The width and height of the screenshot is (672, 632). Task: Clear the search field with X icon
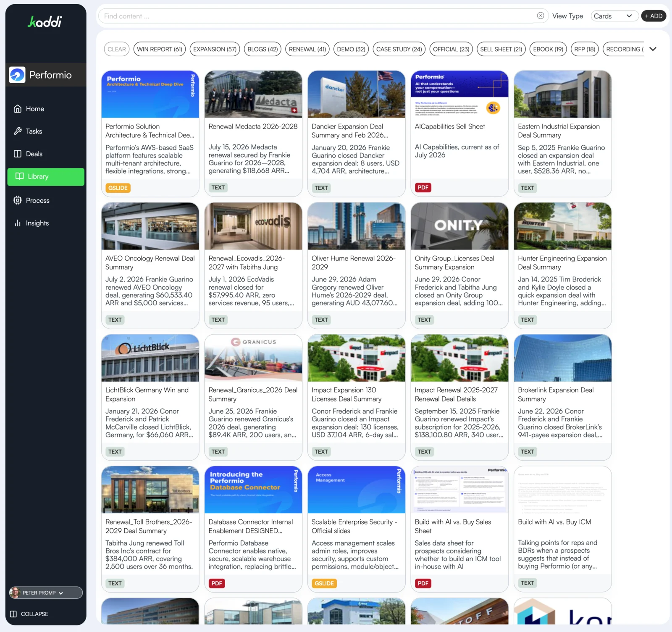541,16
